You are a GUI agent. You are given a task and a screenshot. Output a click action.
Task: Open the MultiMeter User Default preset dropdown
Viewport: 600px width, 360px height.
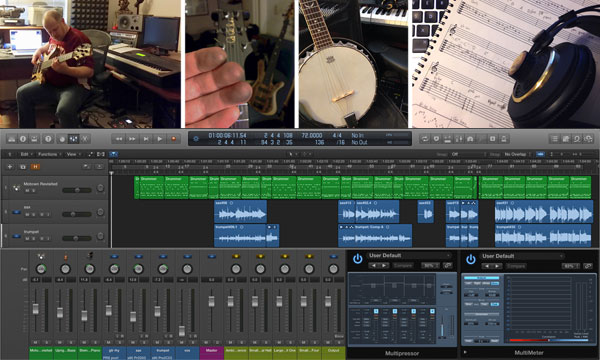coord(523,256)
